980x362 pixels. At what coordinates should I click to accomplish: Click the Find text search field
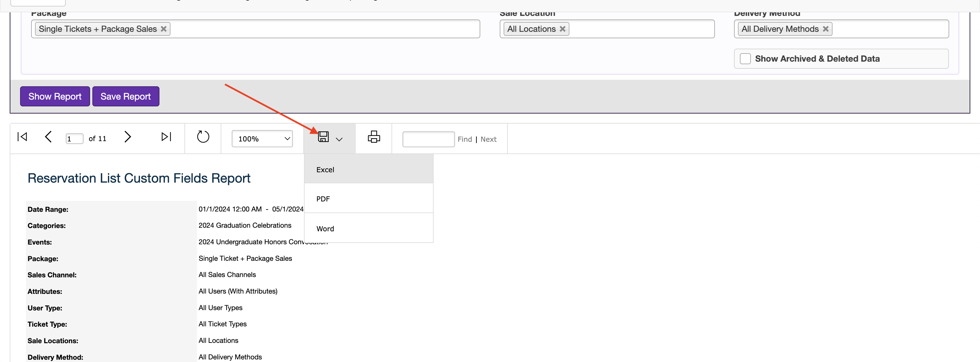click(428, 139)
